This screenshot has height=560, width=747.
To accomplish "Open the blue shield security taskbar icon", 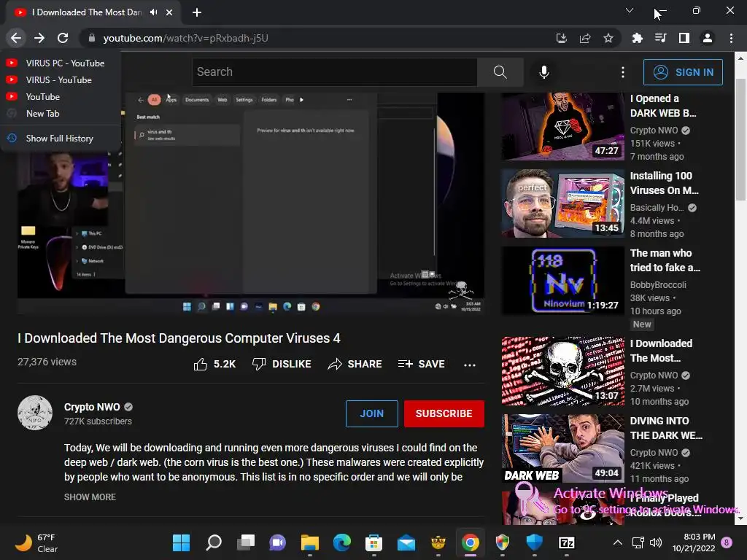I will (x=535, y=542).
